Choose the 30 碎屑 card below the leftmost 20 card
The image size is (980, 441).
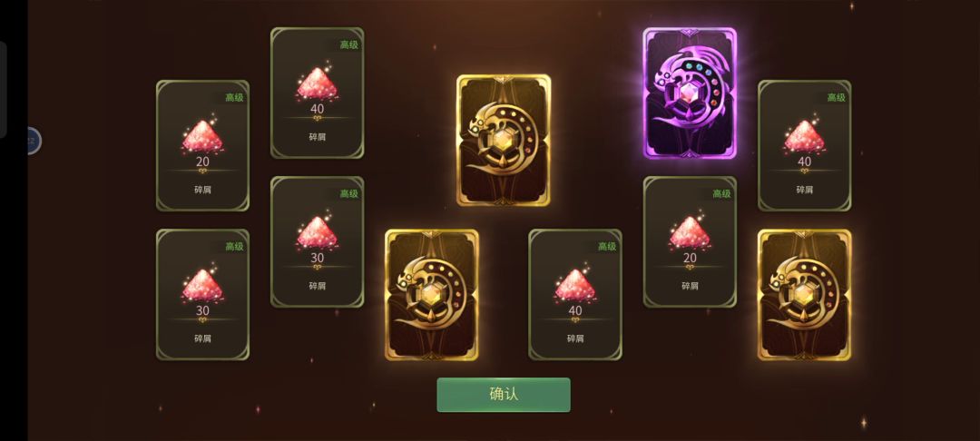[x=202, y=294]
